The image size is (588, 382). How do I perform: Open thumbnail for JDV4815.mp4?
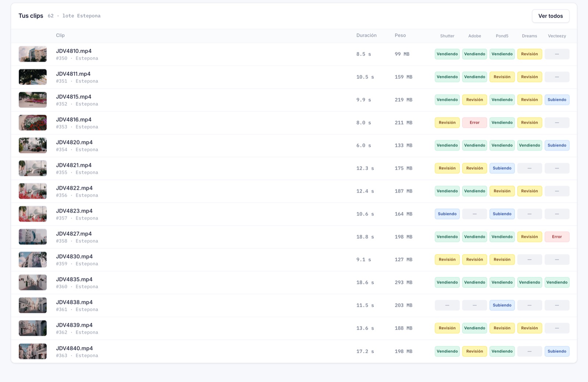[33, 100]
